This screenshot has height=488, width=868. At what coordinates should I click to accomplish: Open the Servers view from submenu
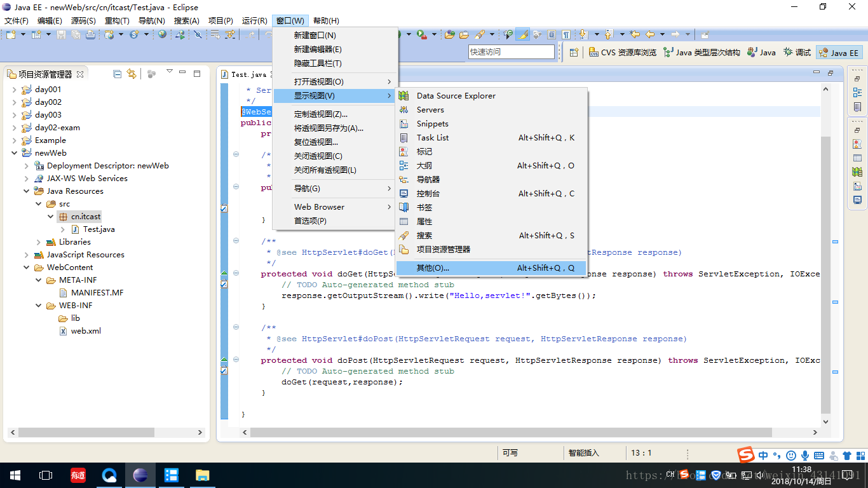pyautogui.click(x=492, y=110)
